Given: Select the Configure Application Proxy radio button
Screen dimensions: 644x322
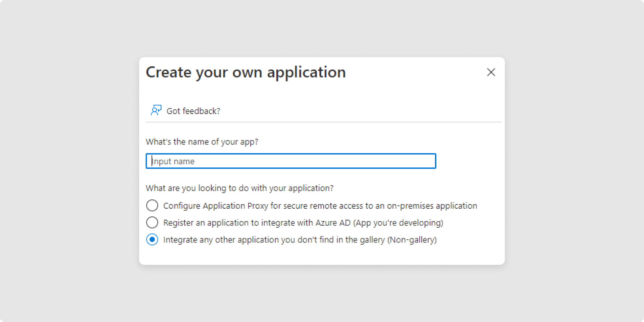Looking at the screenshot, I should (152, 205).
